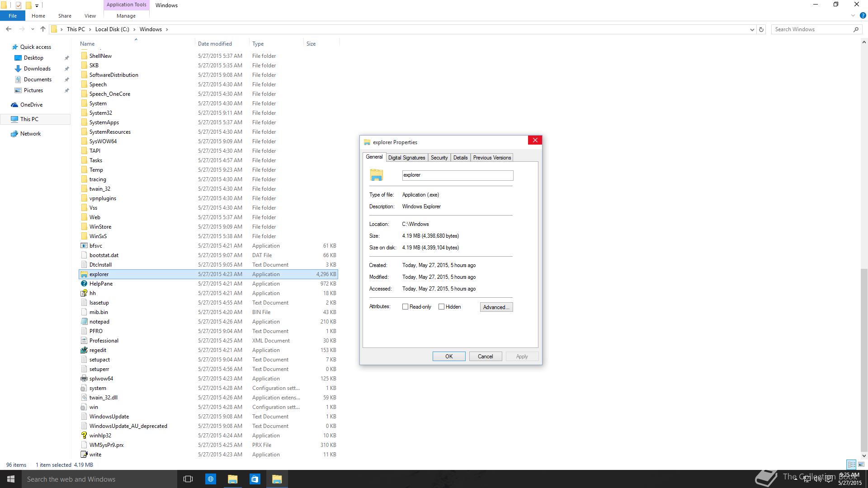Switch to Details view layout
Viewport: 868px width, 488px height.
click(x=851, y=465)
